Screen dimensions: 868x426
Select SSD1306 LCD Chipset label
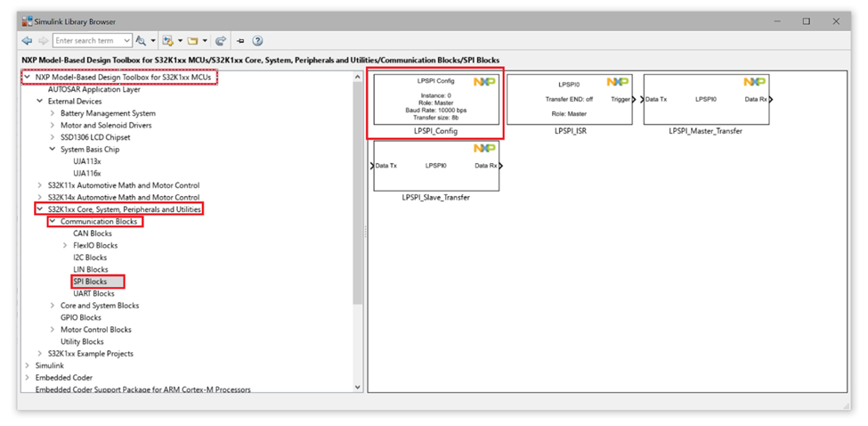[98, 137]
